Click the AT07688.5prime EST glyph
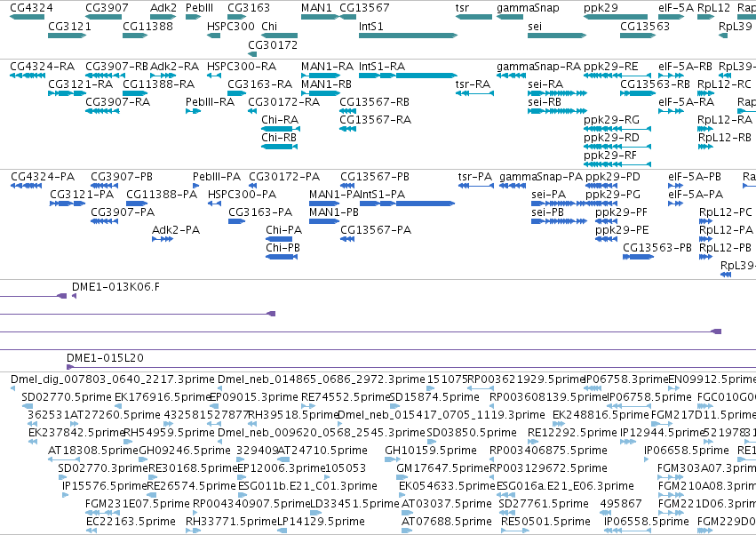This screenshot has height=535, width=756. (x=407, y=531)
